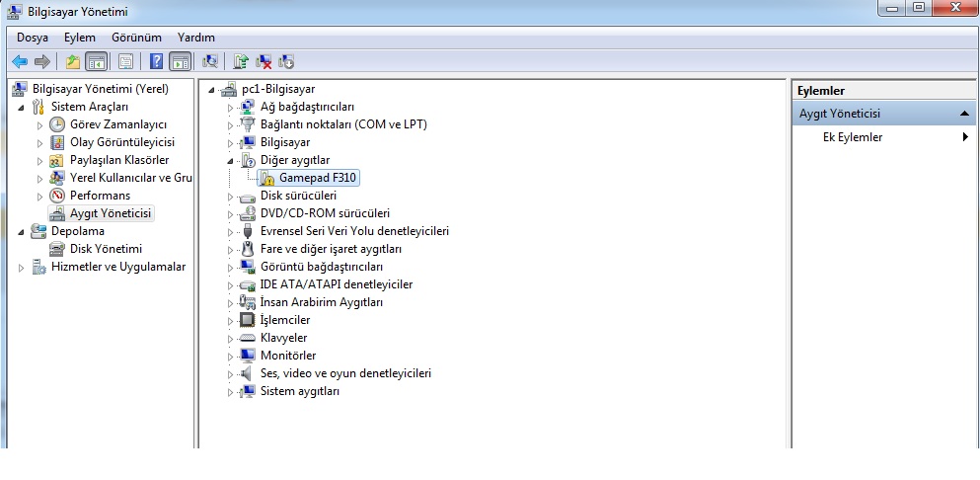Go back with the blue left arrow
The width and height of the screenshot is (980, 480).
pos(20,61)
